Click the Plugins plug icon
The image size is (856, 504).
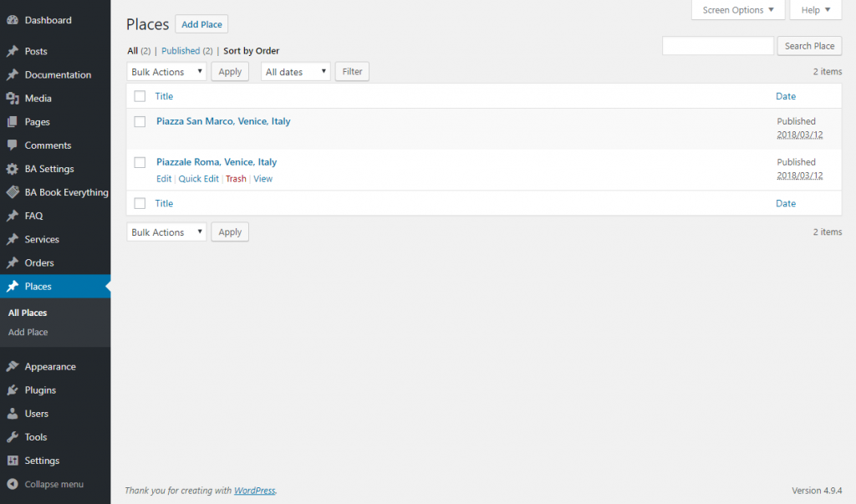(13, 390)
